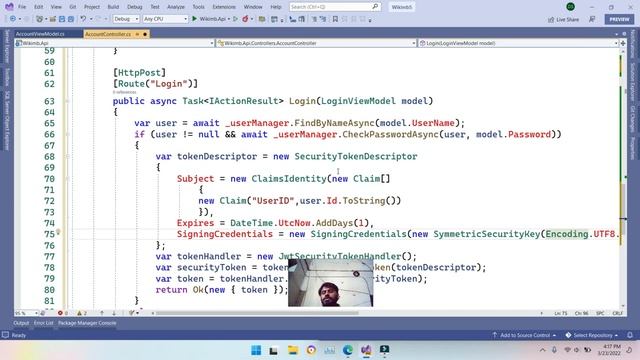Open the Any CPU platform dropdown
This screenshot has height=360, width=640.
click(165, 19)
